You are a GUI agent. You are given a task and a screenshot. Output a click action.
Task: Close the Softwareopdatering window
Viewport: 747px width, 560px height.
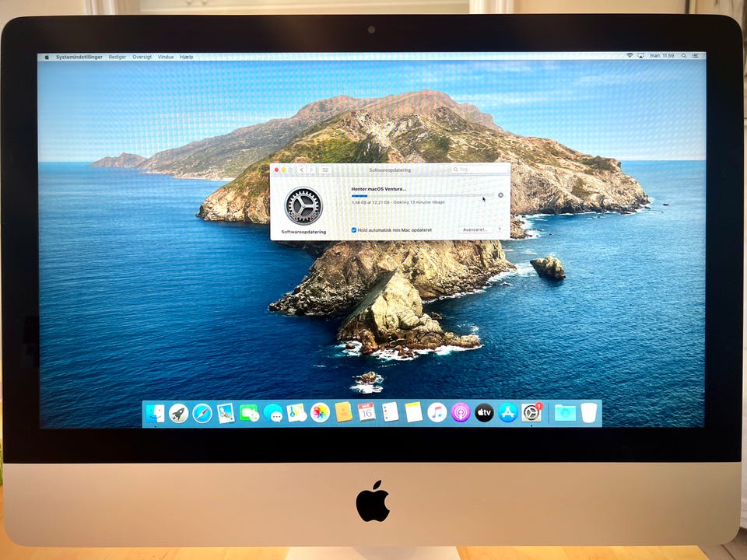(x=276, y=170)
